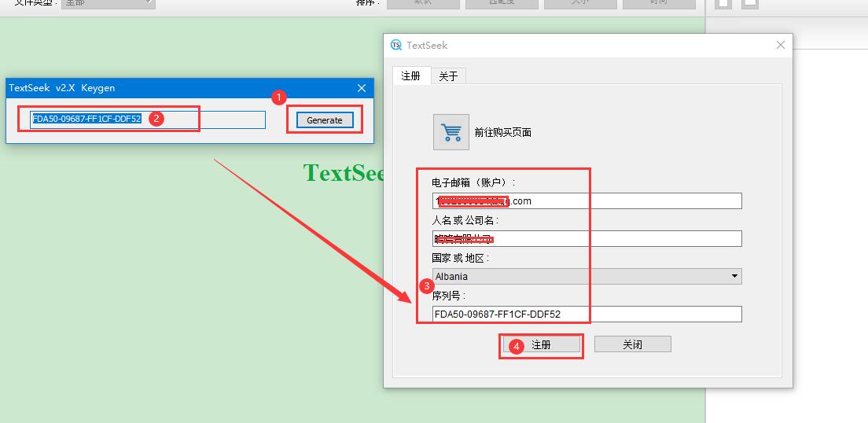868x423 pixels.
Task: Click the green TextSeek heading in main window
Action: coord(344,173)
